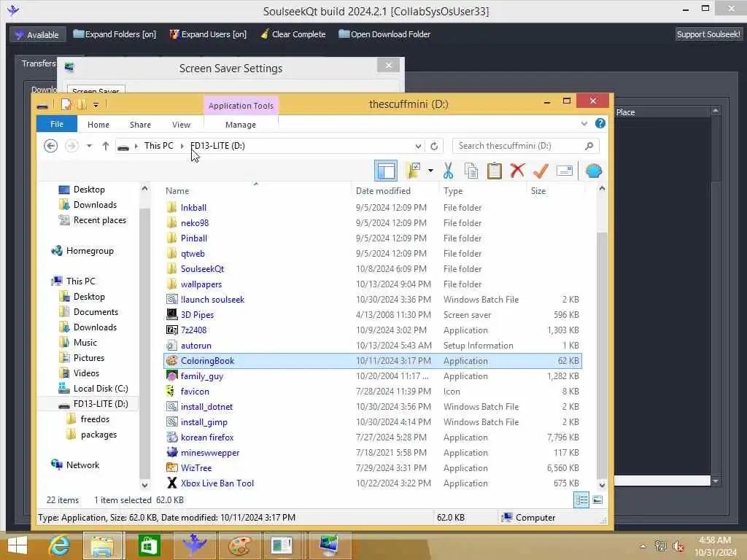This screenshot has height=560, width=747.
Task: Click the Windows Start button
Action: pyautogui.click(x=18, y=545)
